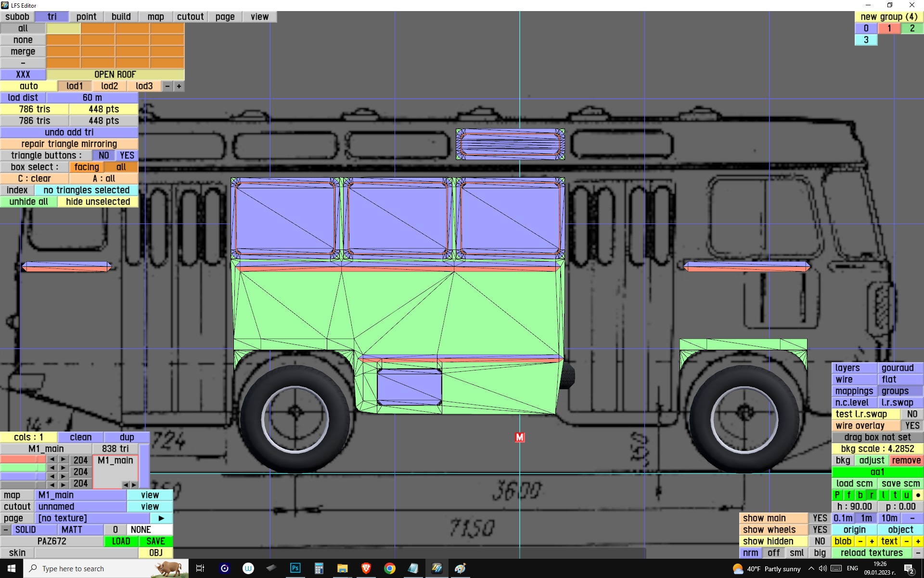
Task: Decrease green color value with left arrow
Action: 52,468
